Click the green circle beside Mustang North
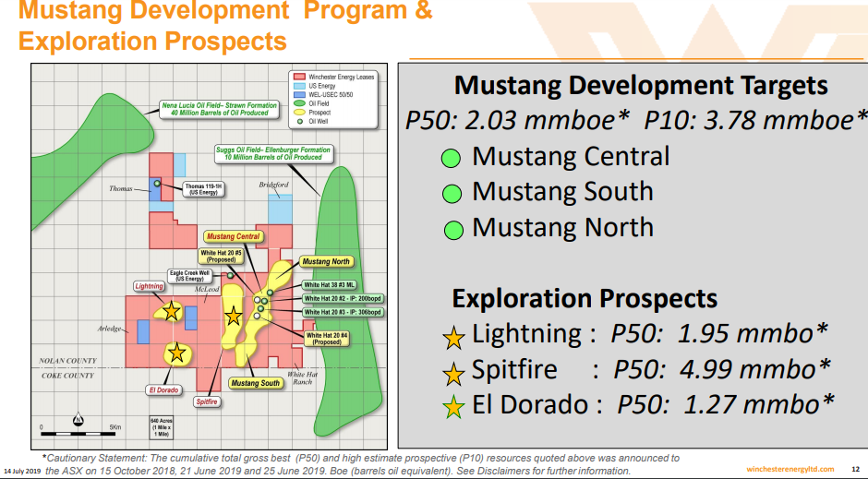 (x=453, y=230)
